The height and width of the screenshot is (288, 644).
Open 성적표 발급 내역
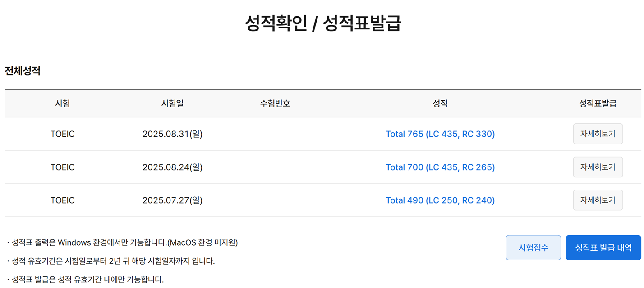pyautogui.click(x=603, y=247)
